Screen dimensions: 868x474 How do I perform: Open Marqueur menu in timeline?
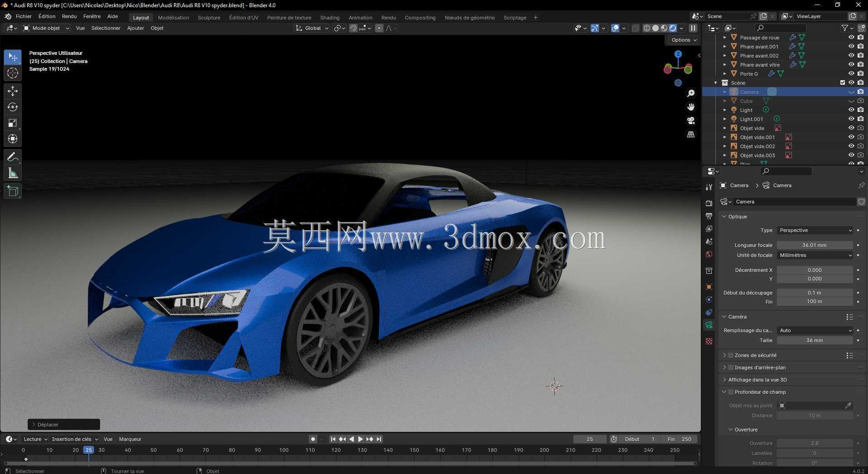[130, 439]
